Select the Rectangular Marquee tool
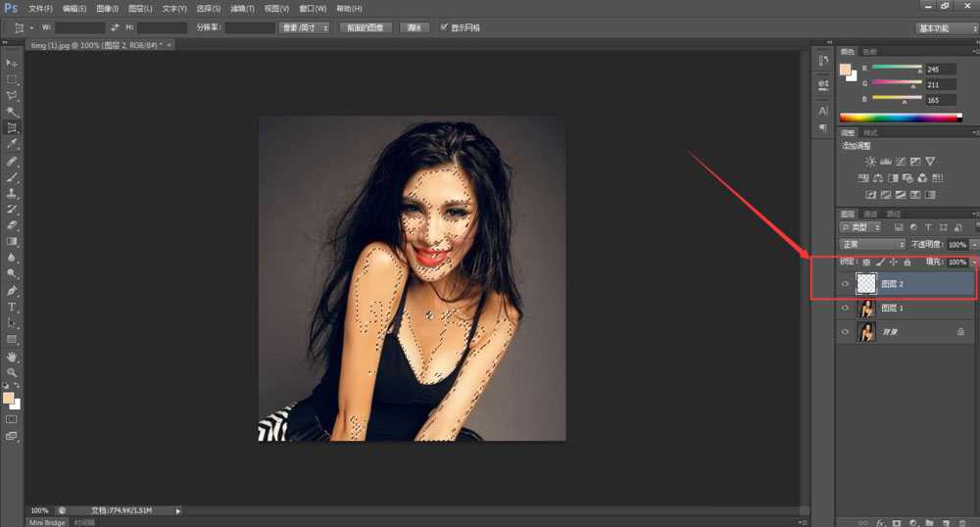Screen dimensions: 980x527 (x=12, y=78)
